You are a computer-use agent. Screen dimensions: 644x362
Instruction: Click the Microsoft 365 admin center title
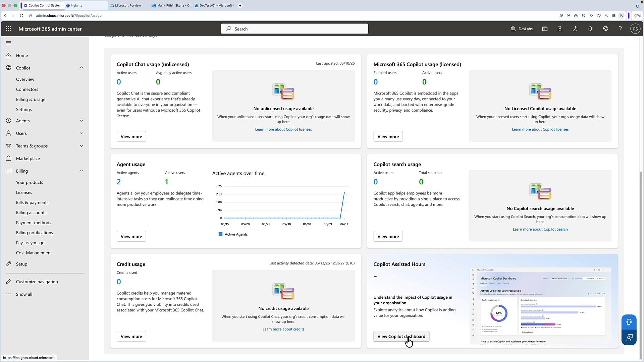[x=50, y=29]
